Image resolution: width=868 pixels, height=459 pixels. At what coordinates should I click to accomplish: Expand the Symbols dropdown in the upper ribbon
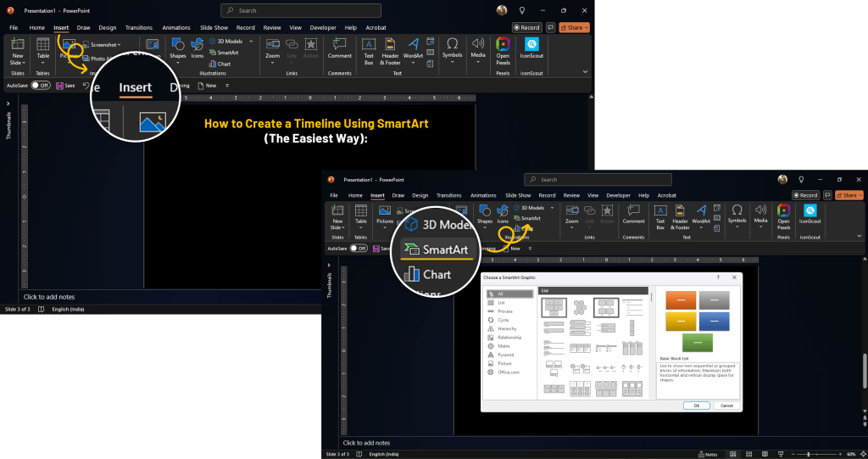[x=453, y=49]
